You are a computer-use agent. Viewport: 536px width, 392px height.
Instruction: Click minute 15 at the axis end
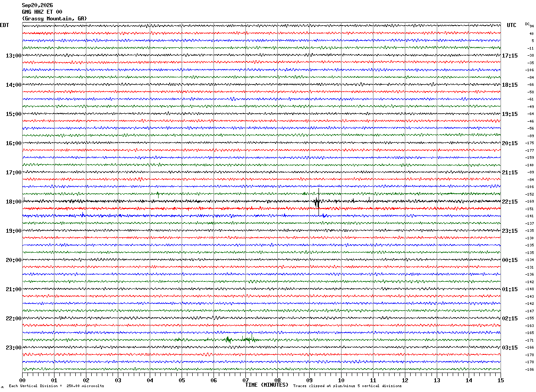coord(501,380)
